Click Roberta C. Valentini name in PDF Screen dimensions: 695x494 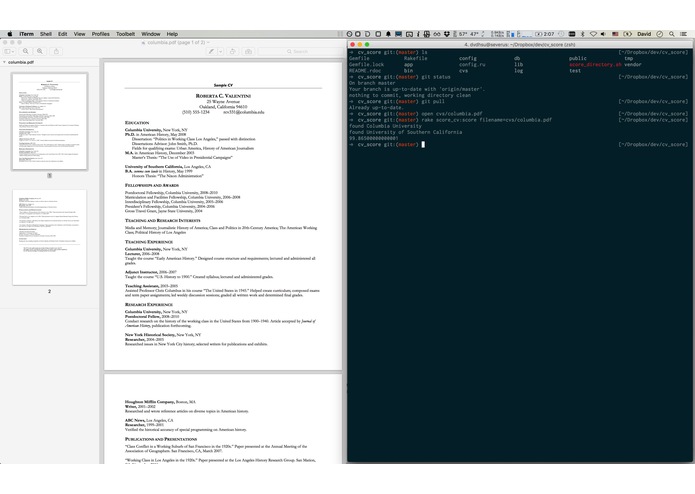coord(223,96)
